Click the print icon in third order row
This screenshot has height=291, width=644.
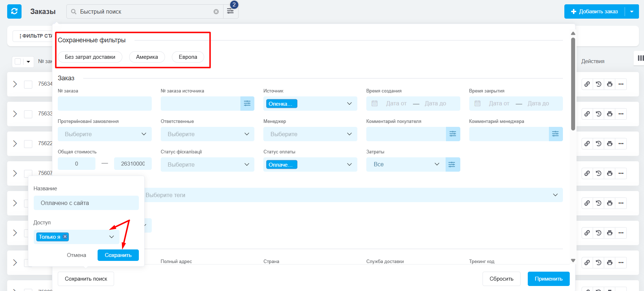[x=610, y=144]
